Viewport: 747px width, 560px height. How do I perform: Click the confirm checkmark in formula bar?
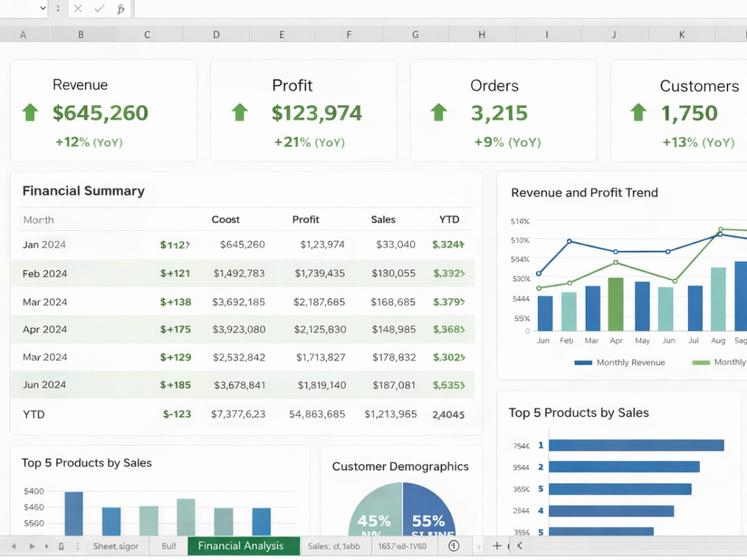(x=99, y=8)
